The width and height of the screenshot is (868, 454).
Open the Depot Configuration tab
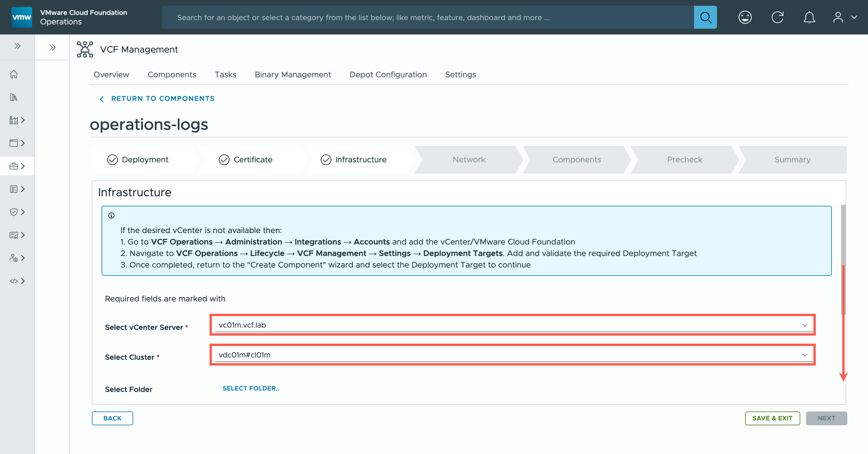tap(388, 74)
